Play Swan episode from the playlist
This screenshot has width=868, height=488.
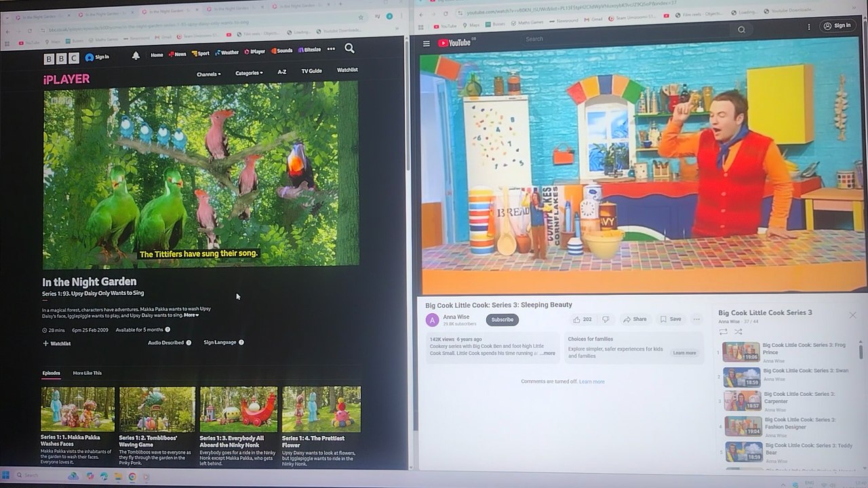tap(787, 377)
